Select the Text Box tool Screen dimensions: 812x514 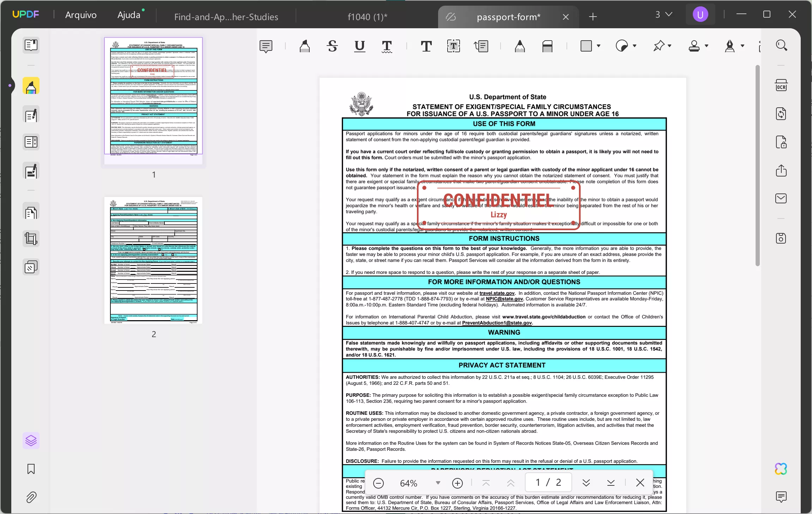pyautogui.click(x=453, y=46)
